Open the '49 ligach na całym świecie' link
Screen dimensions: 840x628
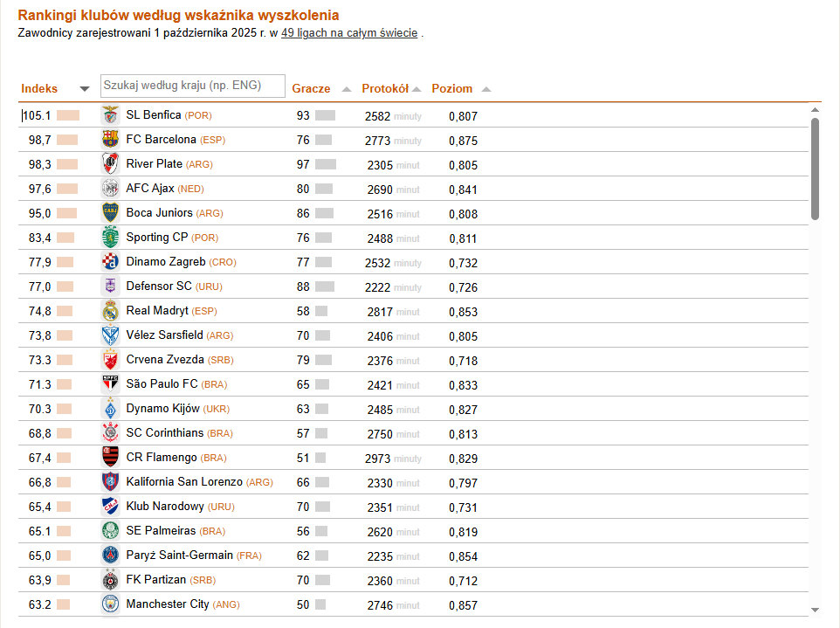pyautogui.click(x=349, y=33)
